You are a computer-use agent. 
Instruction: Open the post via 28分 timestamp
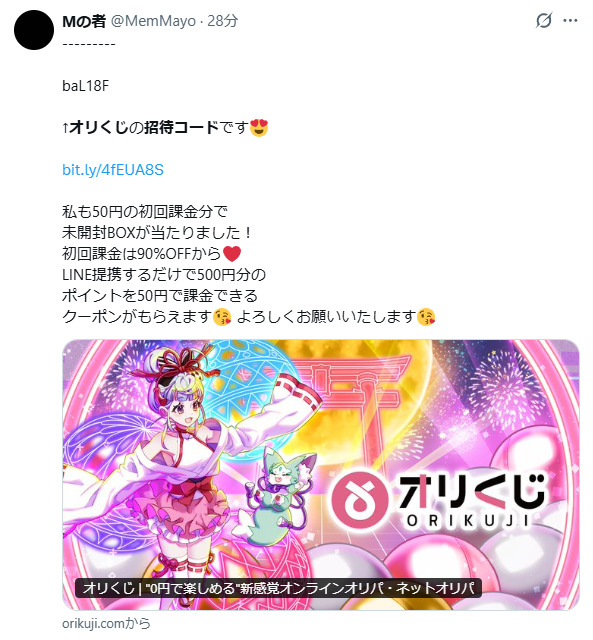(222, 21)
